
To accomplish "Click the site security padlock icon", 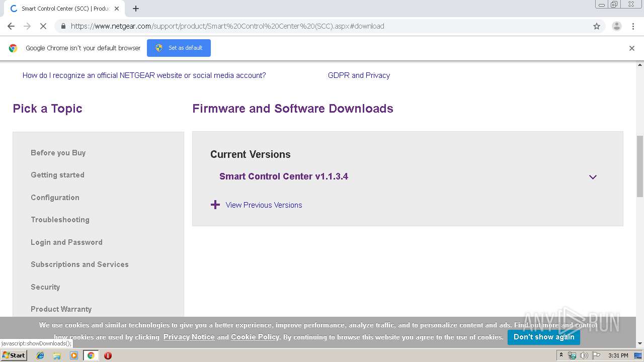I will pos(63,26).
